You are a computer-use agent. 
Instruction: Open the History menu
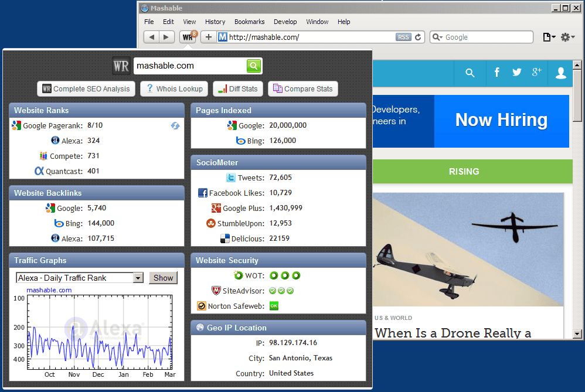(215, 22)
